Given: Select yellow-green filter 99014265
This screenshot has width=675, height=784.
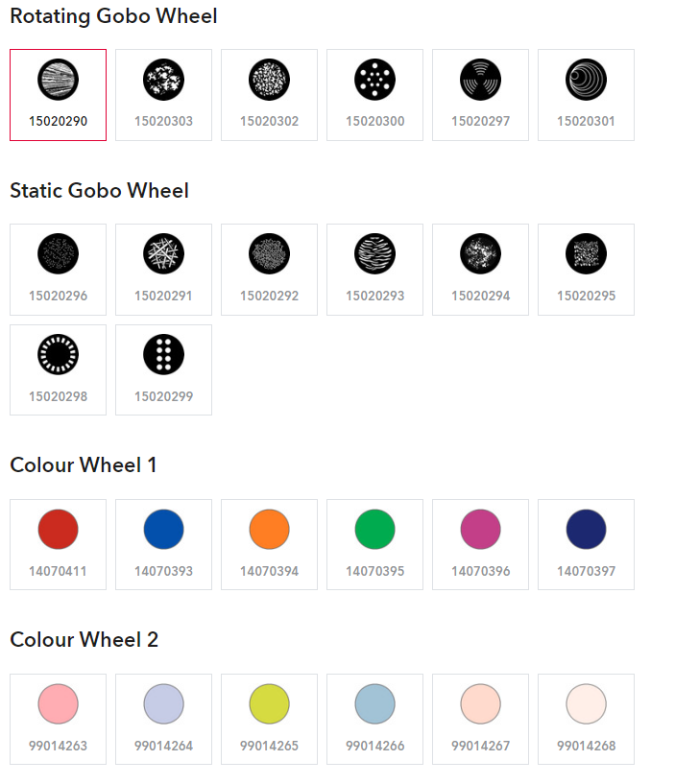Looking at the screenshot, I should [269, 719].
